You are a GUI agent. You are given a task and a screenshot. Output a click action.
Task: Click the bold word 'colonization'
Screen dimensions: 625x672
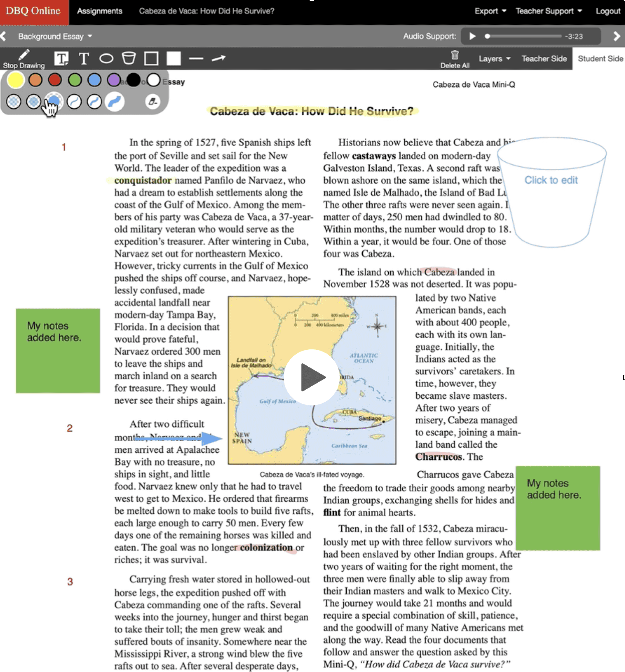[x=266, y=547]
